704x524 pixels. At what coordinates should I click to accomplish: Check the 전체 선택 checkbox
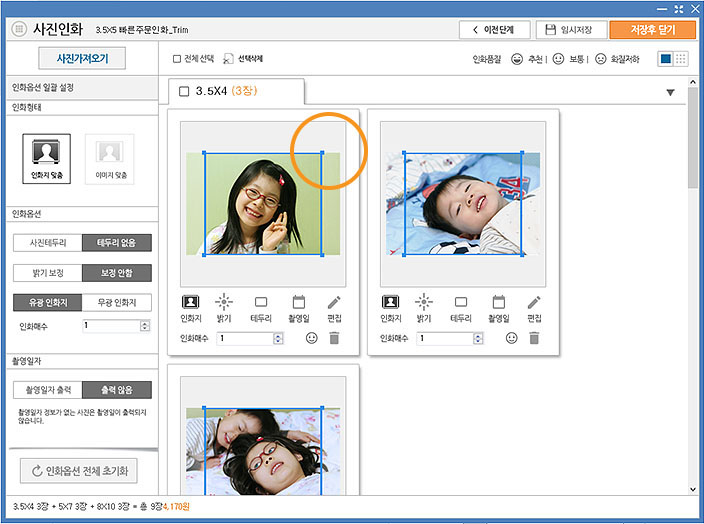(x=177, y=59)
